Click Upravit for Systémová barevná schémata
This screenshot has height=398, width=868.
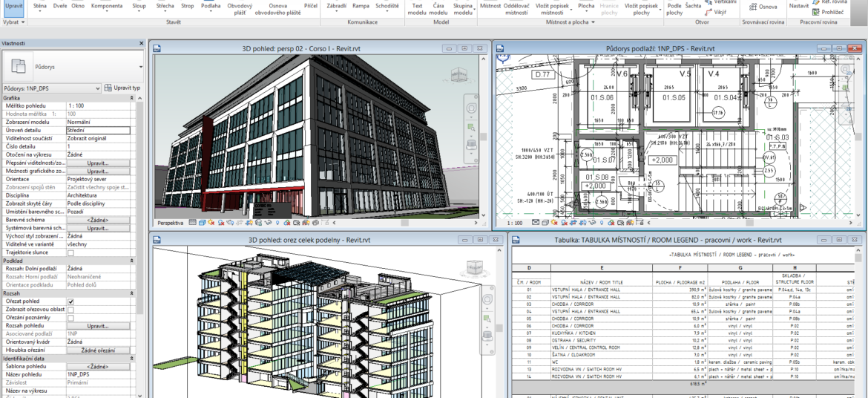click(98, 229)
